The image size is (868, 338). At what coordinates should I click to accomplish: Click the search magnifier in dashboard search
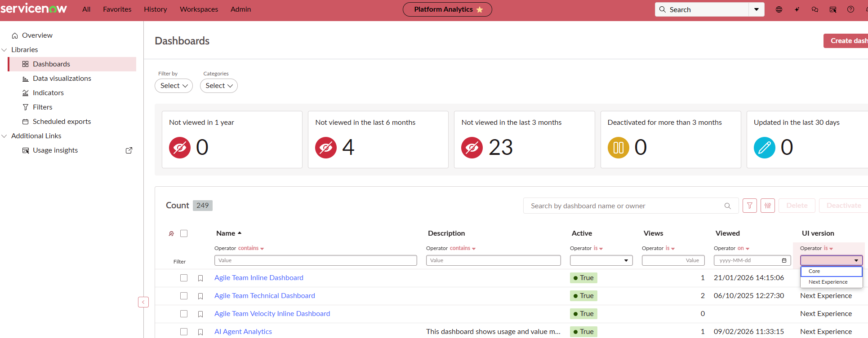pyautogui.click(x=728, y=206)
